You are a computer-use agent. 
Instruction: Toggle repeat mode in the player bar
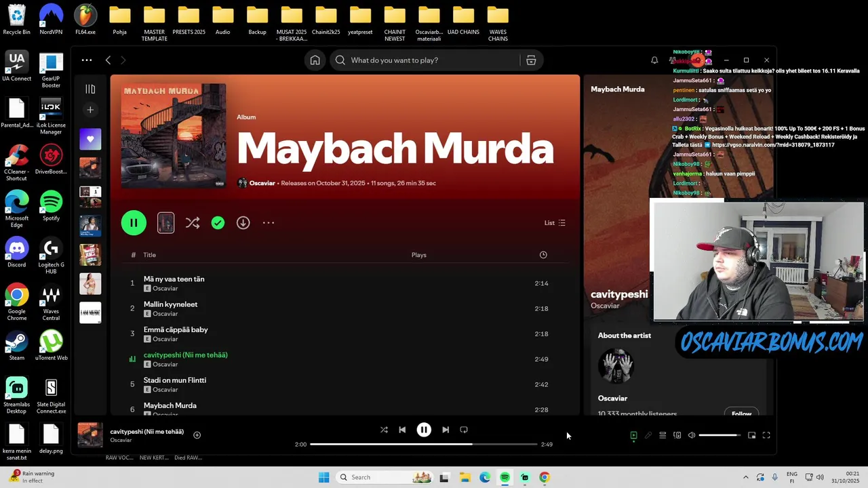coord(464,430)
